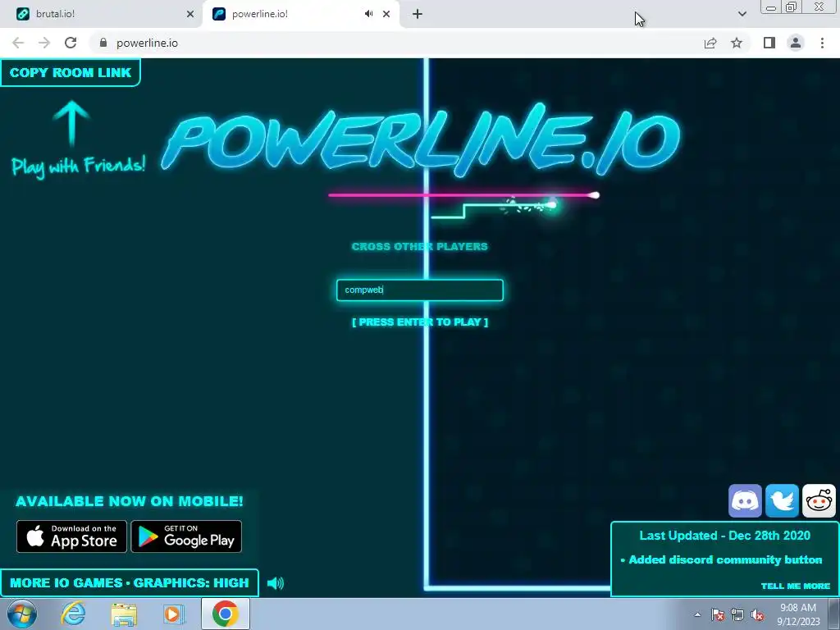
Task: Open the browser side panel
Action: pyautogui.click(x=769, y=43)
